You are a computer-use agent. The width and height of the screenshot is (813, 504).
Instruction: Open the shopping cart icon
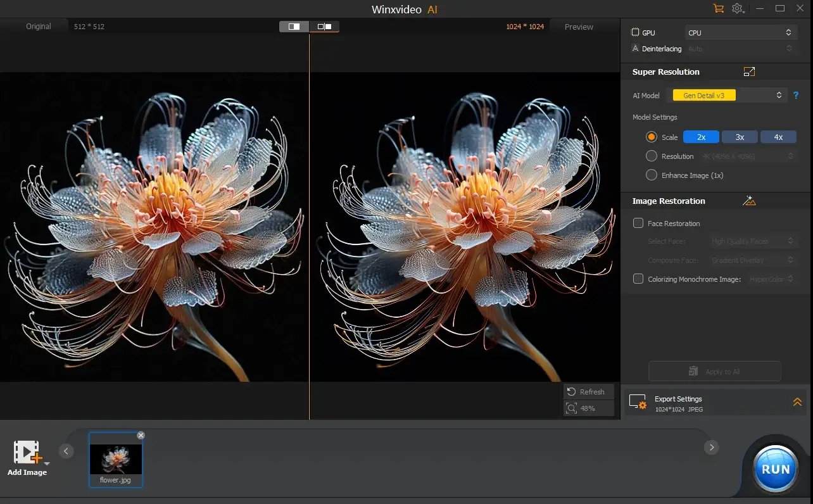(x=718, y=8)
